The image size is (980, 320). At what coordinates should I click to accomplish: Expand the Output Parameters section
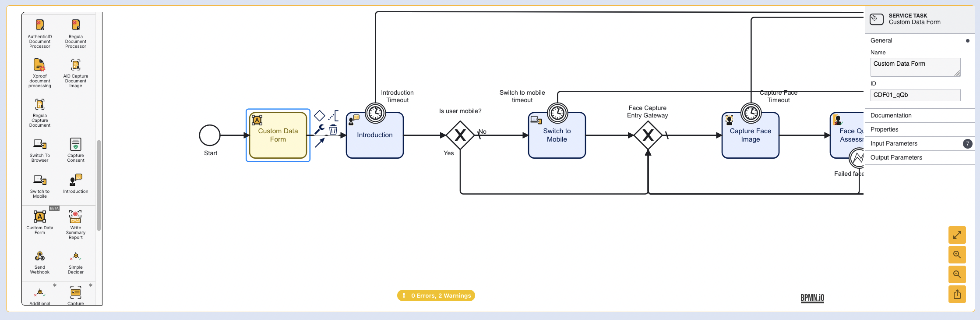coord(920,157)
